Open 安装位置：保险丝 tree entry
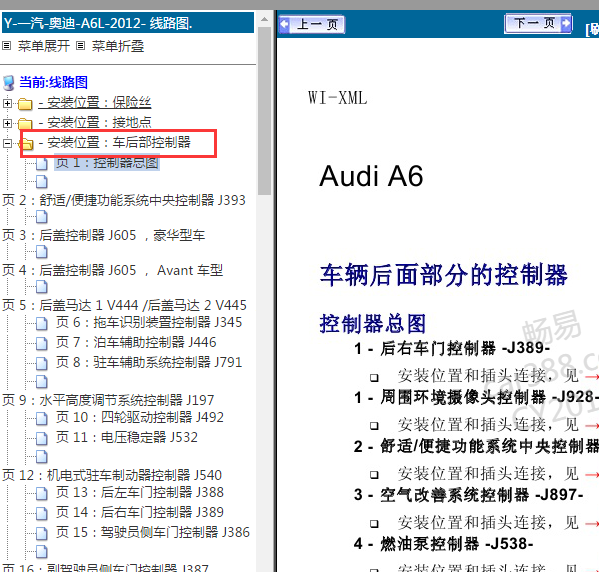599x572 pixels. 95,102
